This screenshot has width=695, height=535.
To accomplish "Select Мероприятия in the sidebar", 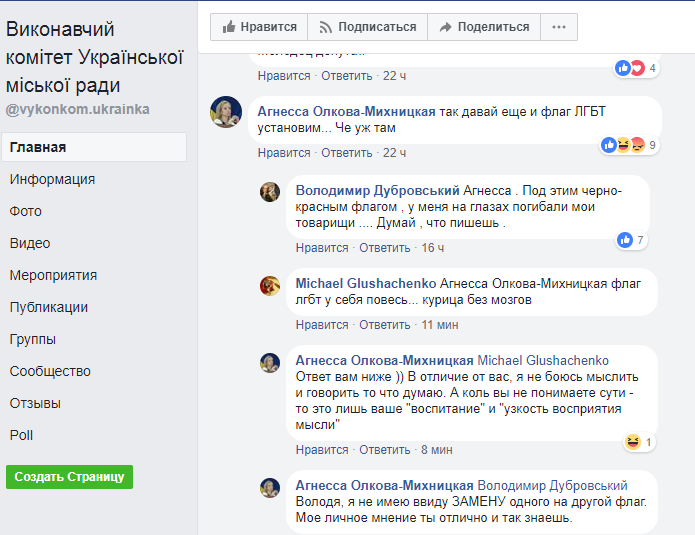I will [x=53, y=275].
